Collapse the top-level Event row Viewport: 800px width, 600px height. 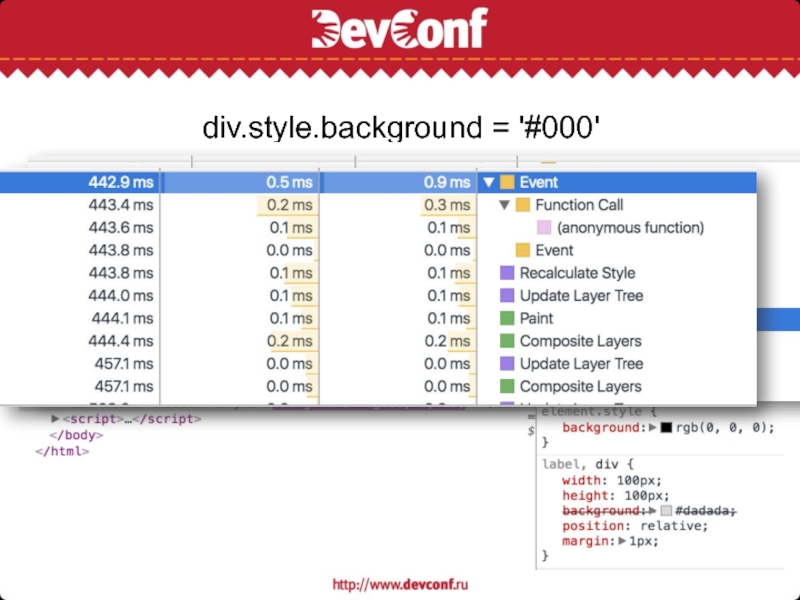488,183
